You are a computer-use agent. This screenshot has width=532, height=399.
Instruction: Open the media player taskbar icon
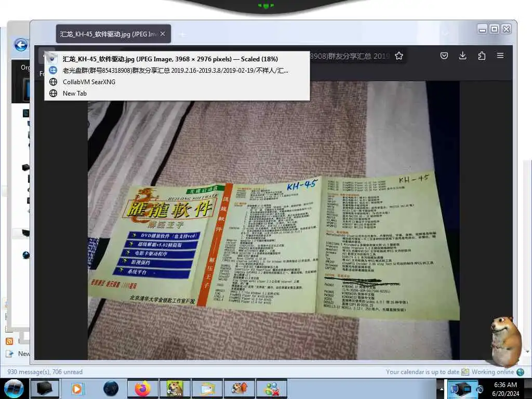[77, 389]
